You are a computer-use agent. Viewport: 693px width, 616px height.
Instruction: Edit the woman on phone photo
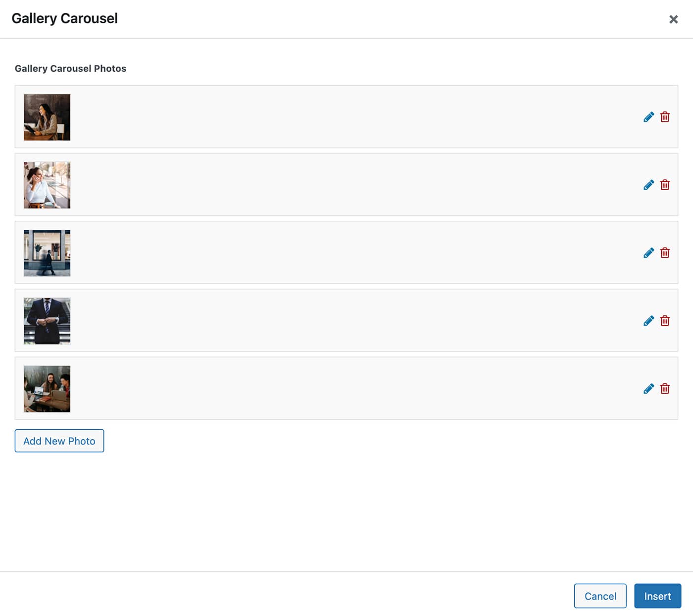pos(648,185)
